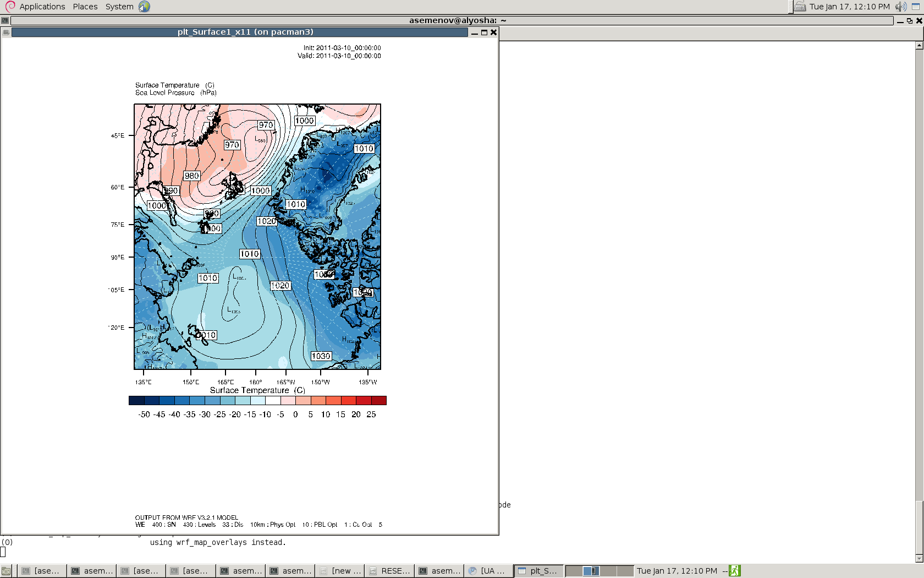Click the green logout running-man icon
The height and width of the screenshot is (578, 924).
[735, 571]
